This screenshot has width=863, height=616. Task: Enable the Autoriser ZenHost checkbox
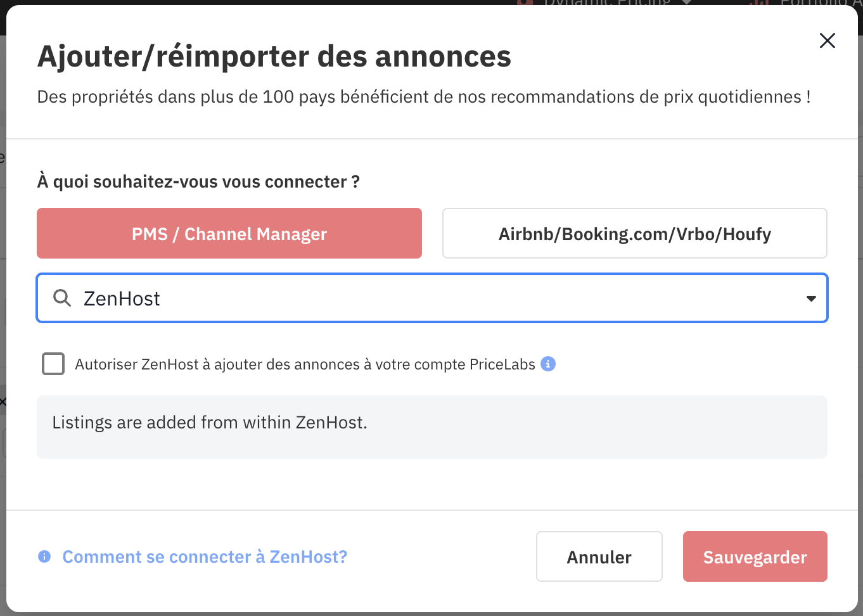coord(53,364)
